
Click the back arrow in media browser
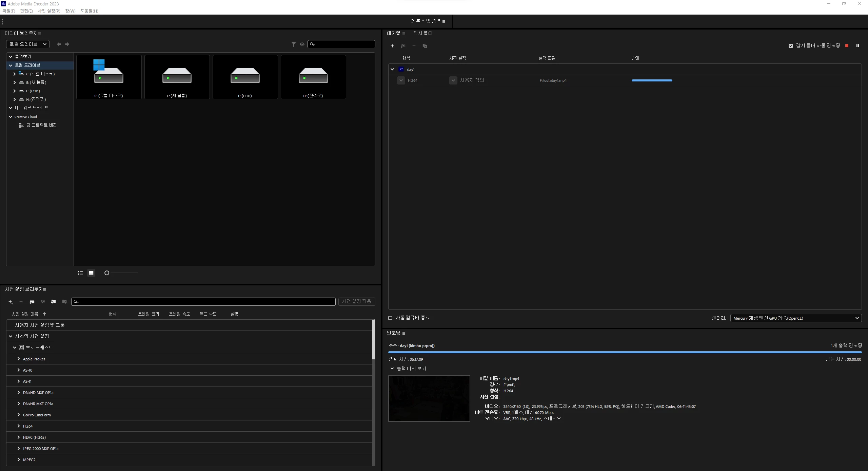(x=59, y=44)
